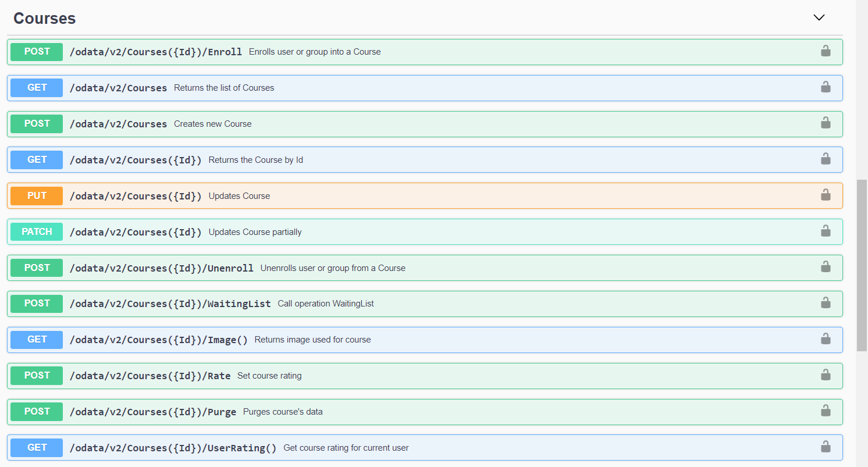Viewport: 868px width, 467px height.
Task: Click the PUT method badge
Action: [x=37, y=195]
